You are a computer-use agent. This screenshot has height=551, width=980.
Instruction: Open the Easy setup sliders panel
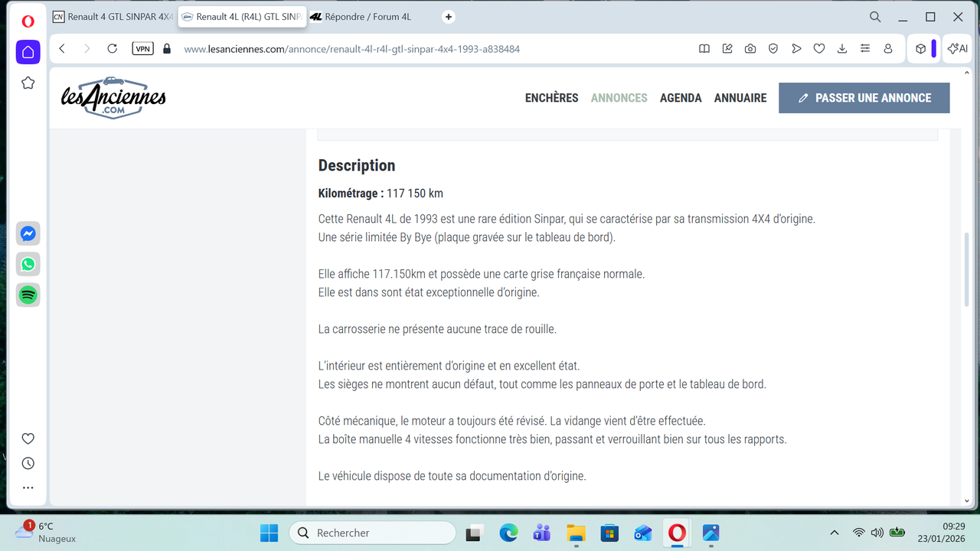pyautogui.click(x=865, y=48)
